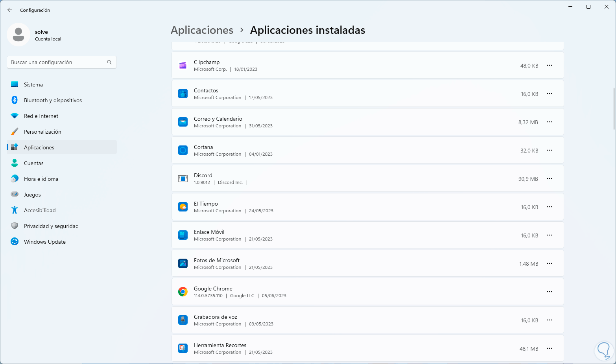Open more options for Discord

tap(550, 178)
